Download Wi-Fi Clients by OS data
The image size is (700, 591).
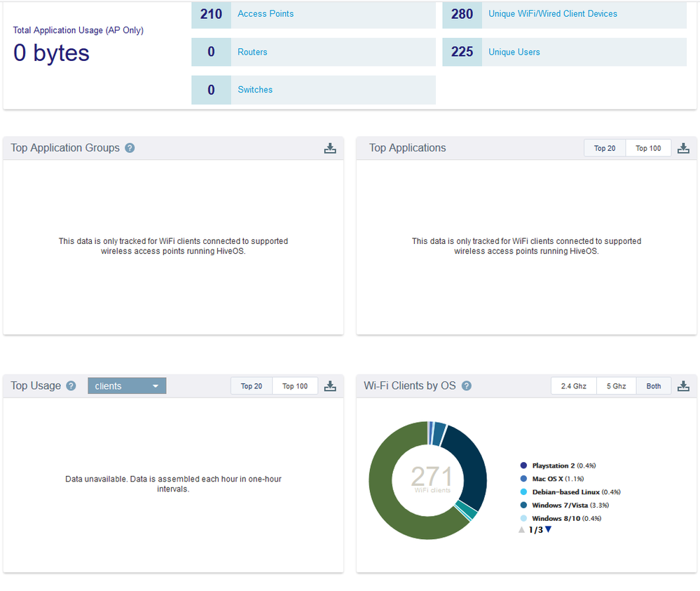point(683,386)
